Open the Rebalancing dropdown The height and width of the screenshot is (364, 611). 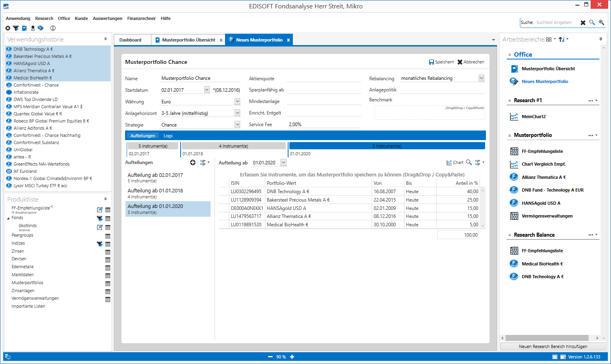[481, 78]
